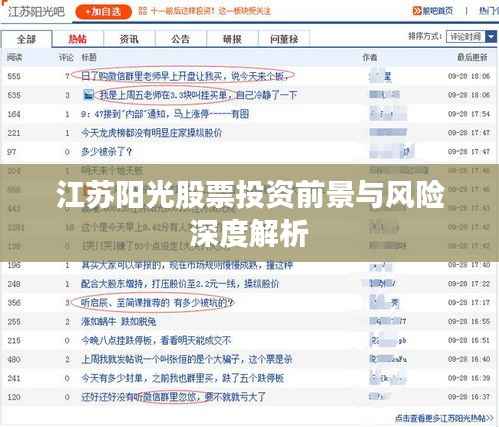Switch to the 热帖 tab

tap(78, 39)
